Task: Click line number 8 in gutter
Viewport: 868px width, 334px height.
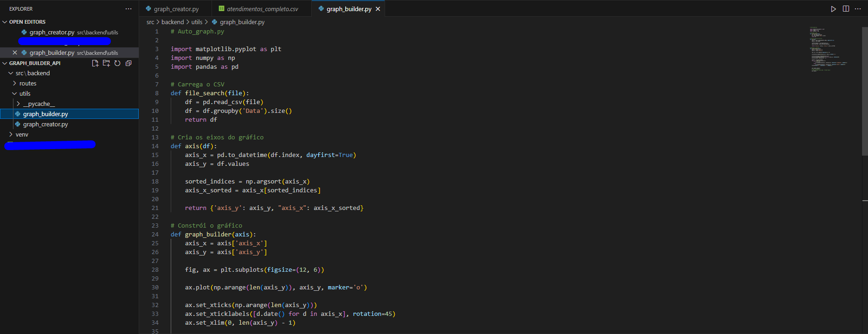Action: (x=157, y=93)
